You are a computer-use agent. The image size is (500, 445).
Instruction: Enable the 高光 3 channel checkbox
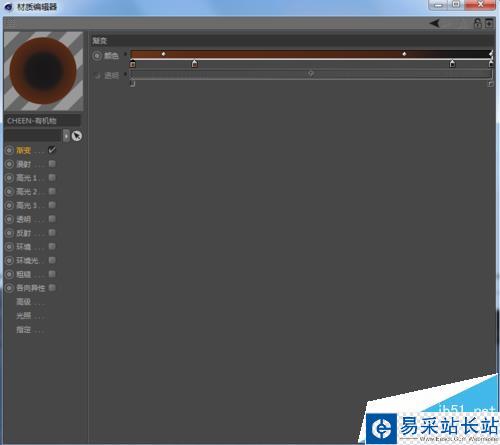(52, 205)
